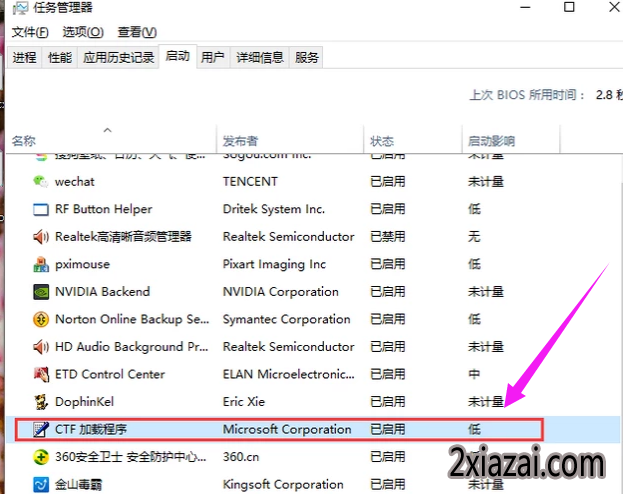Click the ELAN Microelectronic... publisher cell
Screen dimensions: 623x494
(288, 374)
